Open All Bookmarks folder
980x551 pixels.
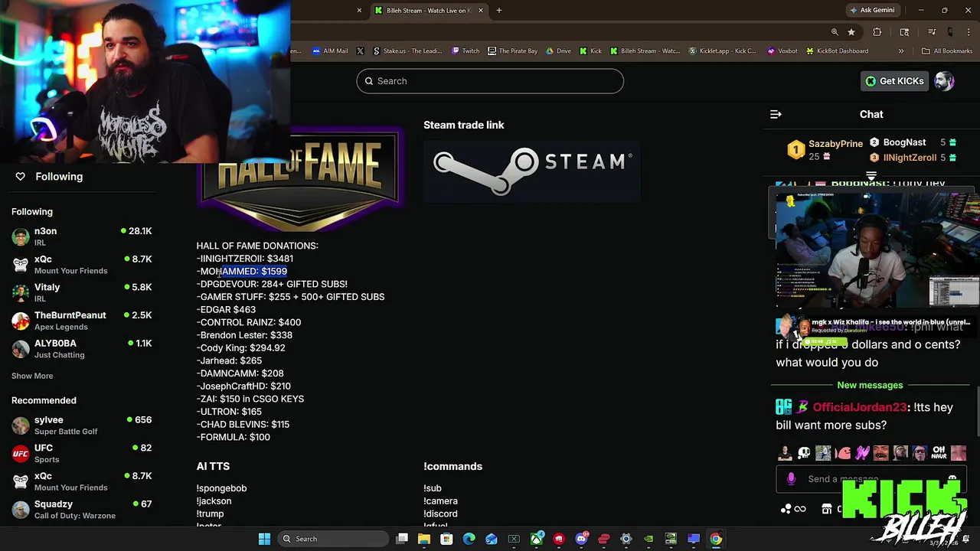[947, 51]
